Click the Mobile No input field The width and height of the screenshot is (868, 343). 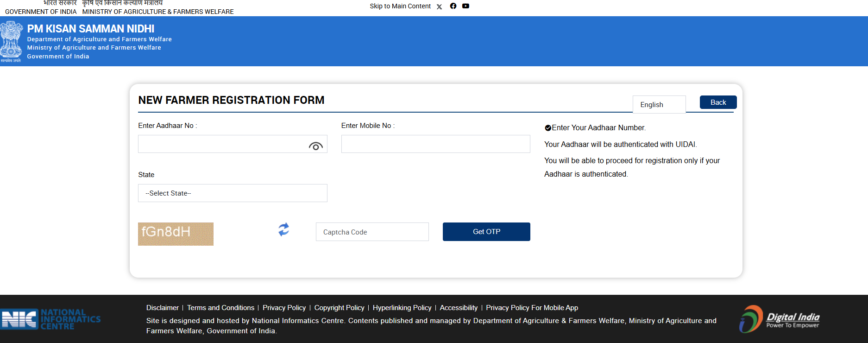coord(435,144)
